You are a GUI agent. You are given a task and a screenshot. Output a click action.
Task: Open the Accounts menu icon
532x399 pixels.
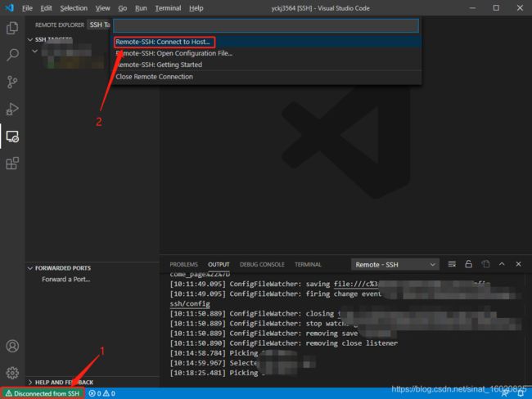click(12, 346)
